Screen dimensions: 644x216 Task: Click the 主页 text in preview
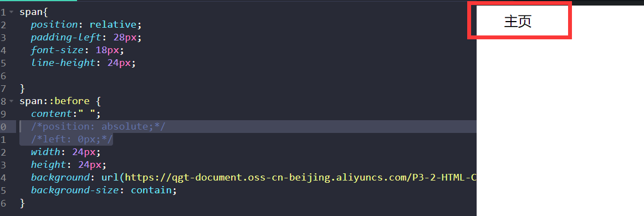point(518,22)
